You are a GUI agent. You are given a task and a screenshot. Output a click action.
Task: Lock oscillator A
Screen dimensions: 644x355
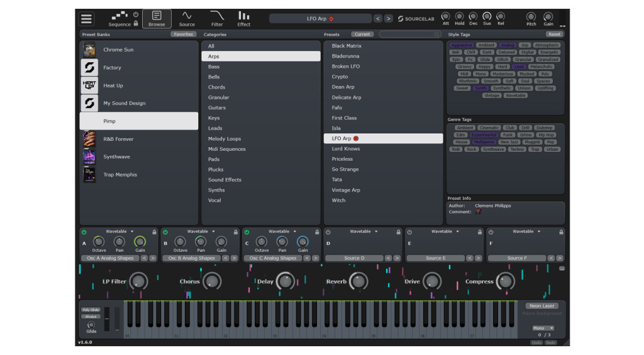point(155,232)
